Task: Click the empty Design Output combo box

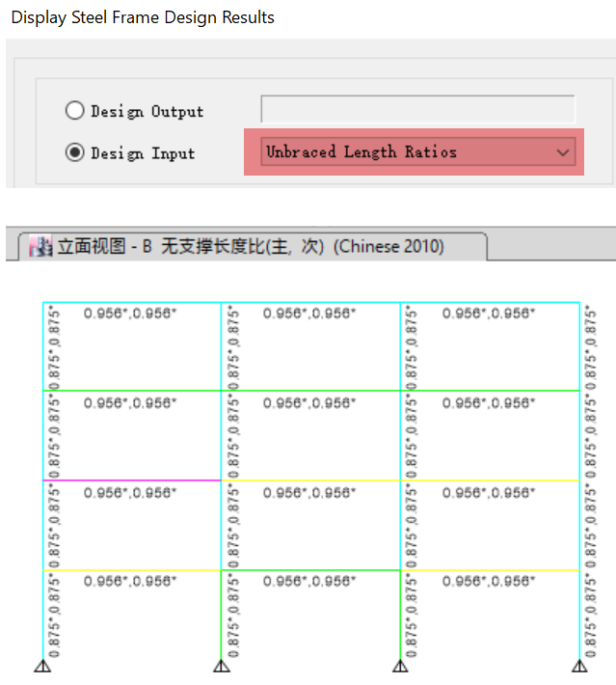Action: (x=417, y=109)
